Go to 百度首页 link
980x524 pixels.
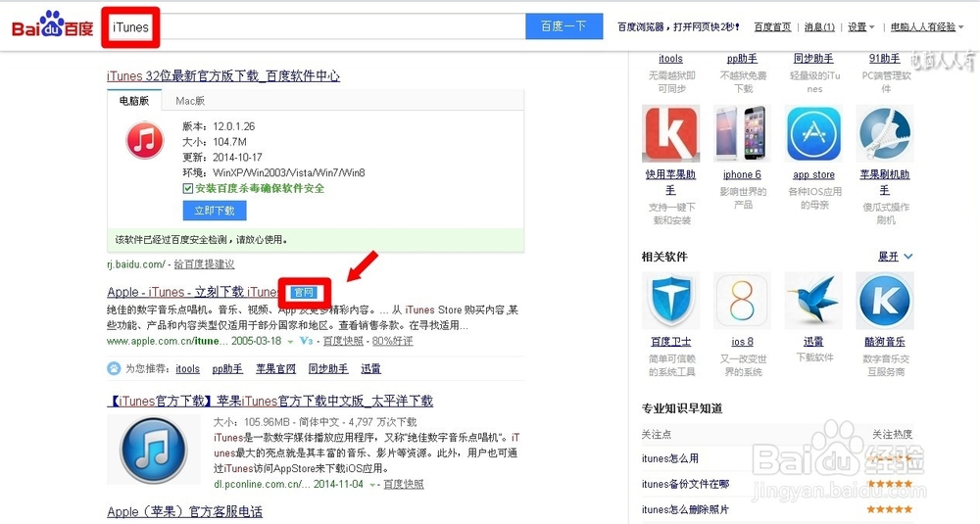(x=772, y=26)
